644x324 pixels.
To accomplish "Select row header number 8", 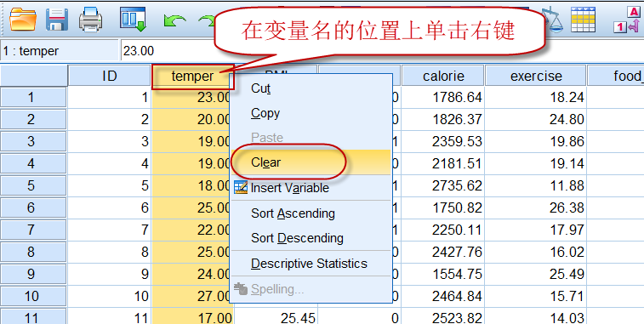I will [x=33, y=252].
